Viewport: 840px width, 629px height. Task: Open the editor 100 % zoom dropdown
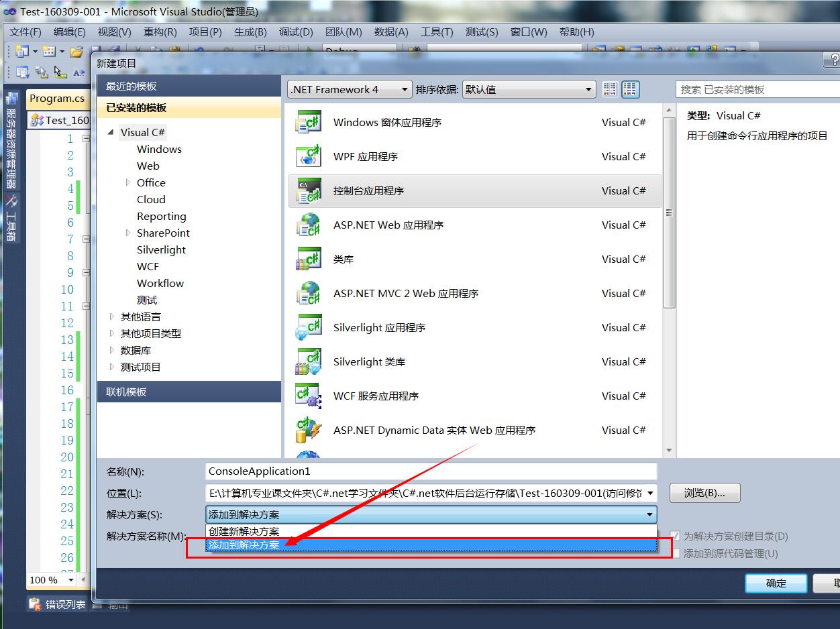[x=72, y=580]
